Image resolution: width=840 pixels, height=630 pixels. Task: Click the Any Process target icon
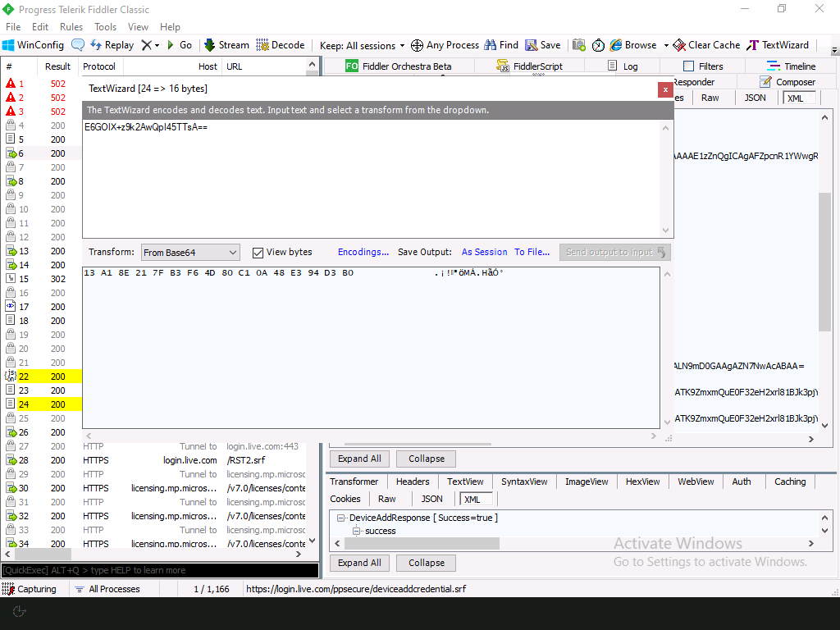point(417,45)
